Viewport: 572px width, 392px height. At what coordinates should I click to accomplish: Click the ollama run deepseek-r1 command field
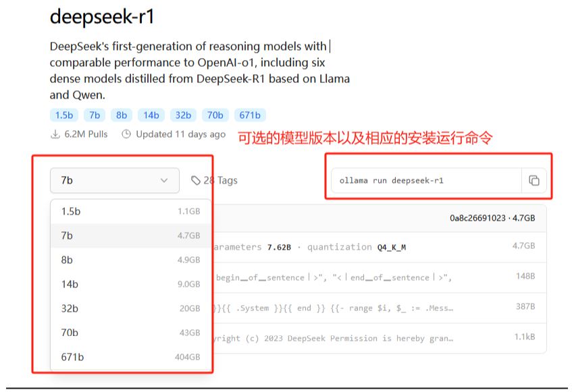[426, 180]
